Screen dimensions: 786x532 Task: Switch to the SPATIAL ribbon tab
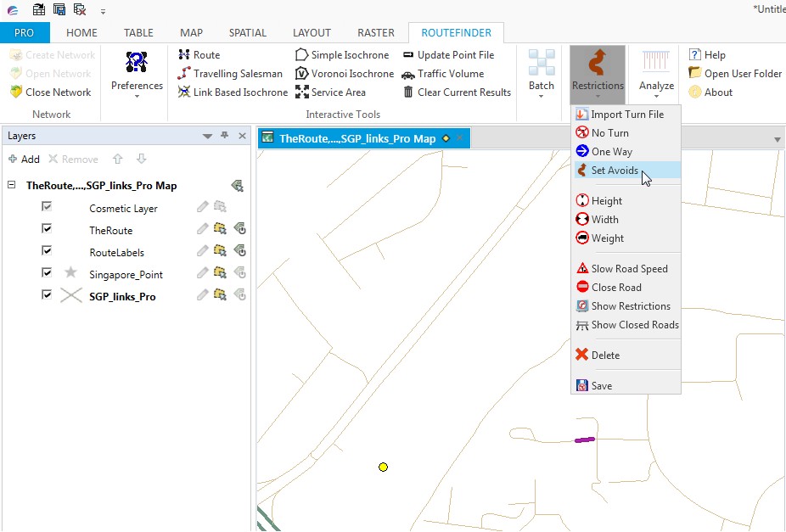pos(248,33)
